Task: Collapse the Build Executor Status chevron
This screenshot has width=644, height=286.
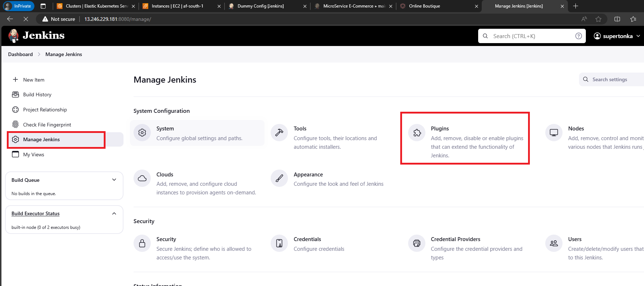Action: [x=114, y=213]
